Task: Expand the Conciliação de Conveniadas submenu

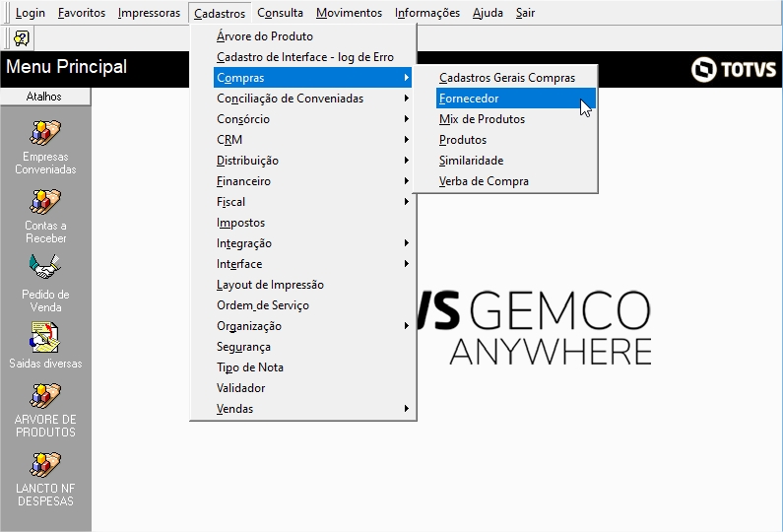Action: pos(312,99)
